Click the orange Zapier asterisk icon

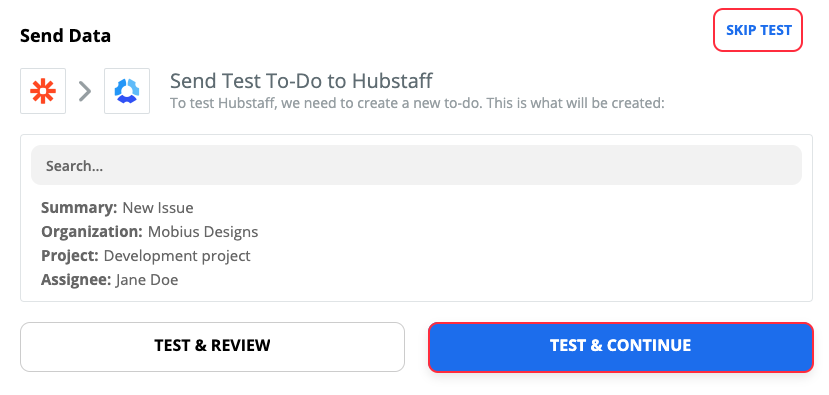tap(43, 91)
